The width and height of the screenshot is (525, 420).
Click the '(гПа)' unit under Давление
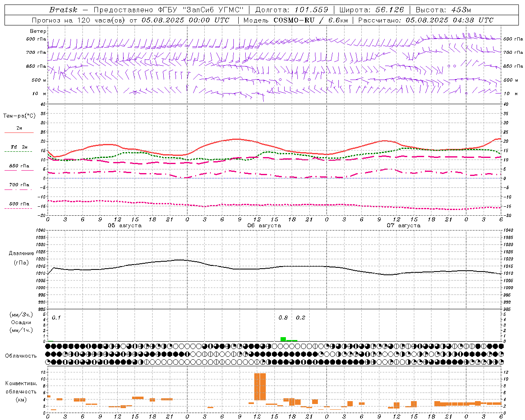click(x=21, y=263)
